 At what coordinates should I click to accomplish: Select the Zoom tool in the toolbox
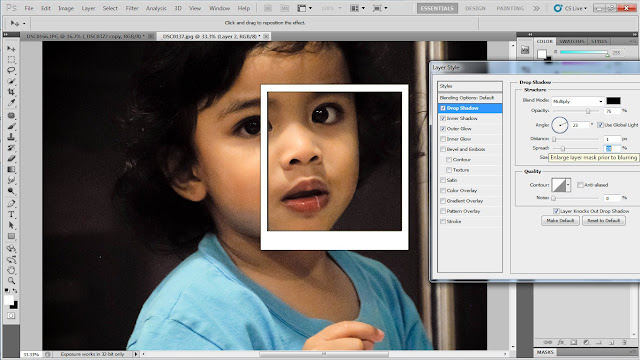click(x=11, y=281)
